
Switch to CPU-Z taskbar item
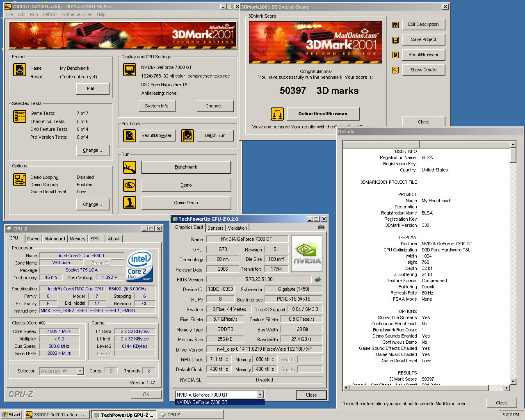point(190,415)
